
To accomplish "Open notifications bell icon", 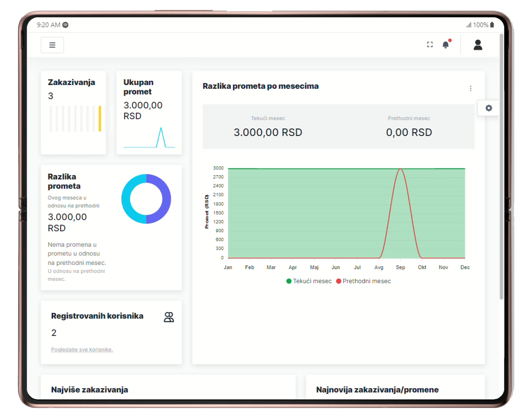I will (x=446, y=45).
